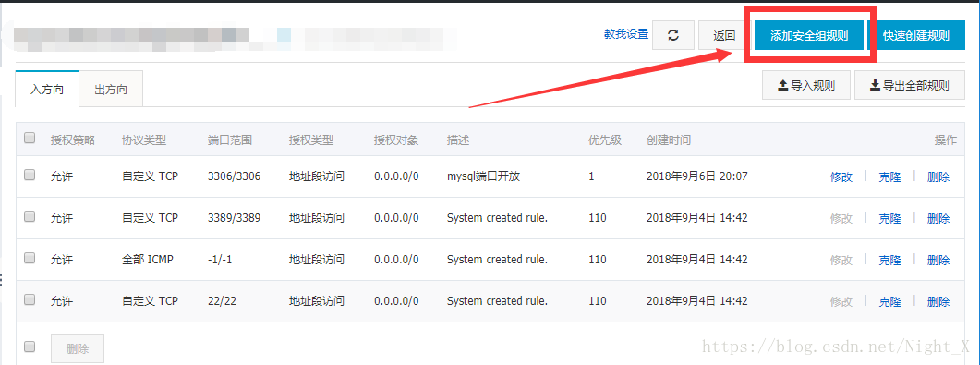Click the 协议类型 column header

pos(144,140)
